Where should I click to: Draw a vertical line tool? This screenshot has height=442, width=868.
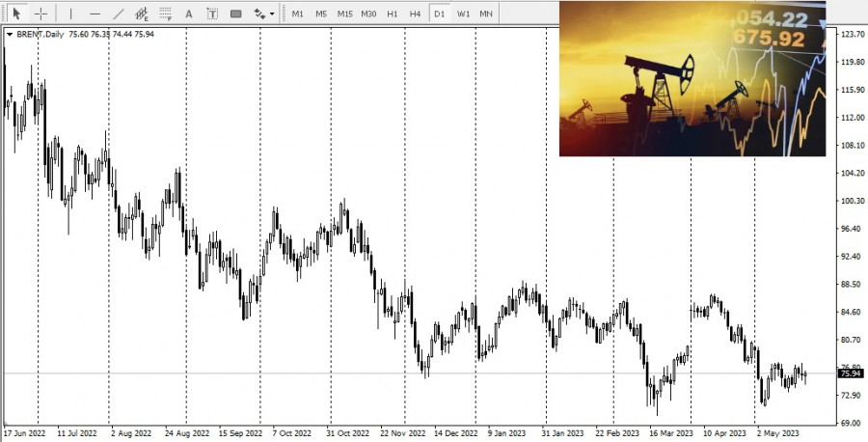tap(70, 14)
